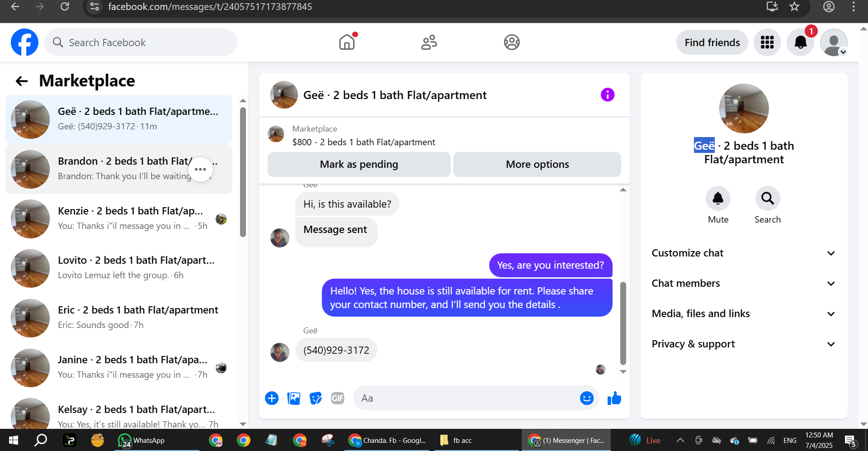Viewport: 868px width, 451px height.
Task: Click in Search Facebook field
Action: coord(141,43)
